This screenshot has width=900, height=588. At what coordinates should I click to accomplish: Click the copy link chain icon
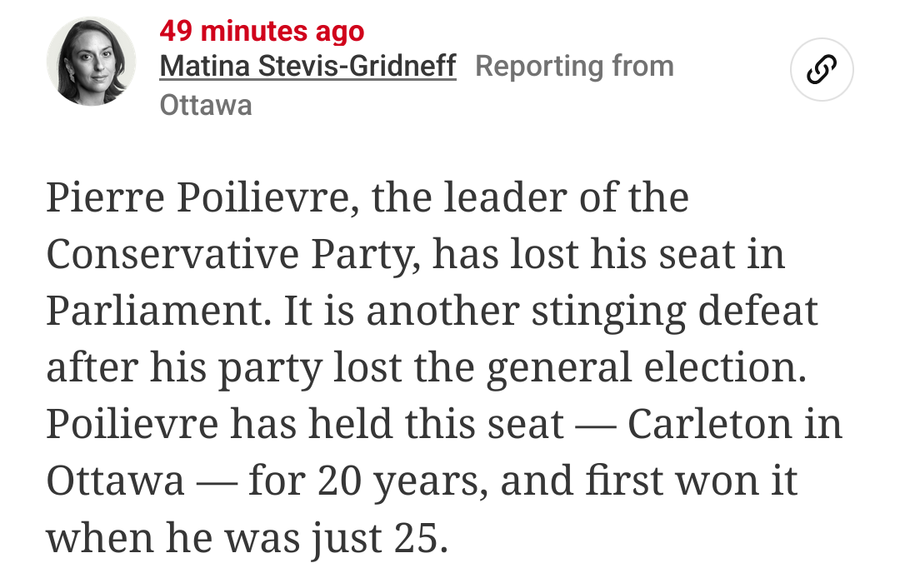click(x=822, y=69)
